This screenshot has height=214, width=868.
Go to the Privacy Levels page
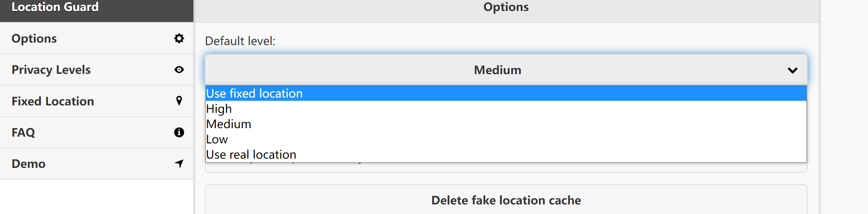click(x=97, y=70)
